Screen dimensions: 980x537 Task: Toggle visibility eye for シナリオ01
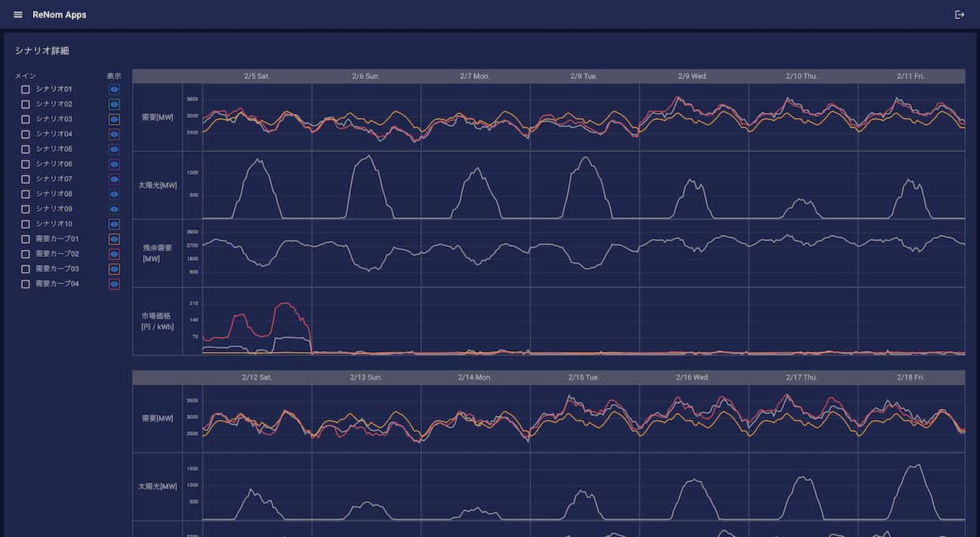click(114, 89)
